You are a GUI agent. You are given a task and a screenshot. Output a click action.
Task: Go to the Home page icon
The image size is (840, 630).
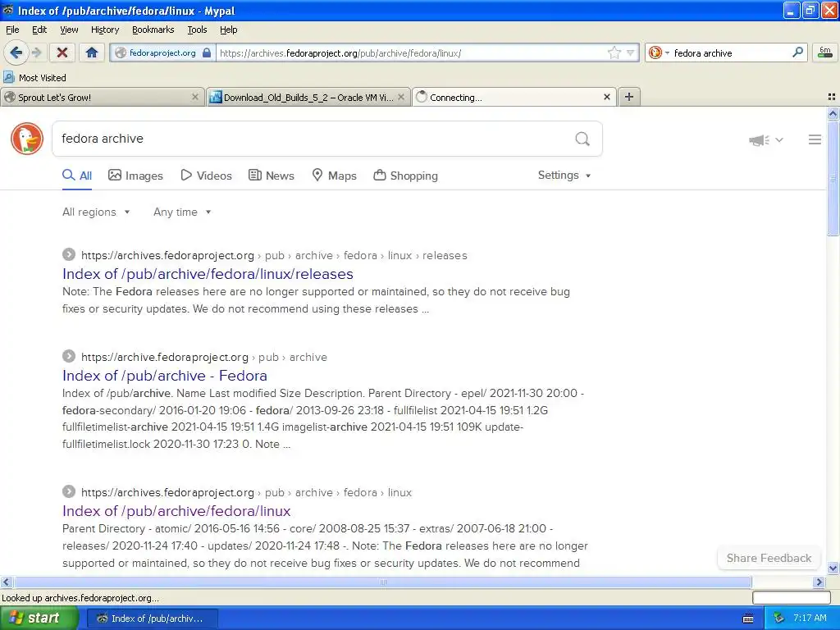[92, 52]
